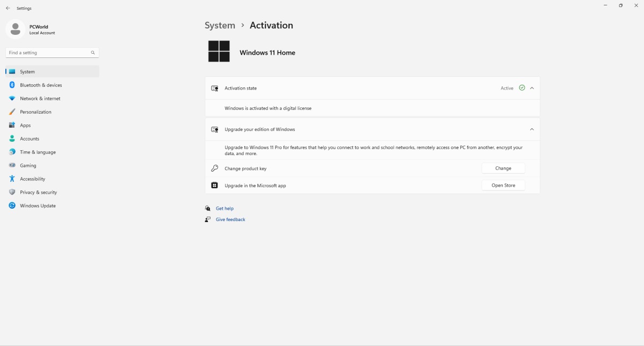
Task: Go to Time & language settings
Action: coord(38,152)
